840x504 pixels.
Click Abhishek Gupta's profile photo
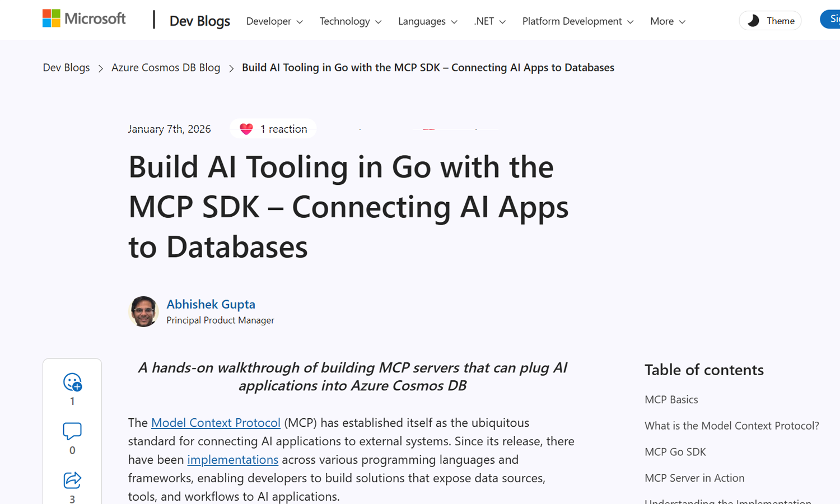tap(143, 311)
